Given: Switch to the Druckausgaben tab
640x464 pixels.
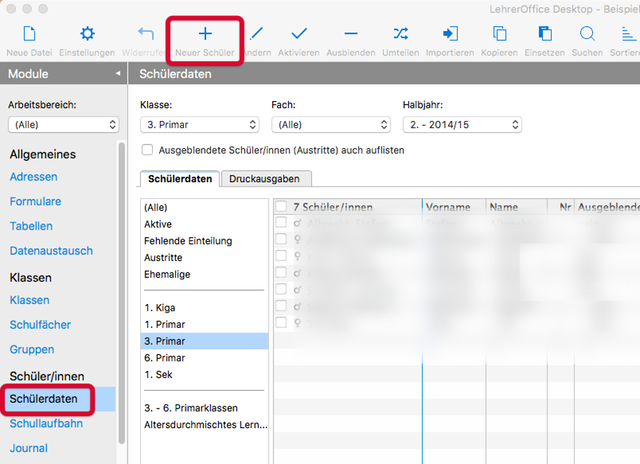Looking at the screenshot, I should (265, 179).
